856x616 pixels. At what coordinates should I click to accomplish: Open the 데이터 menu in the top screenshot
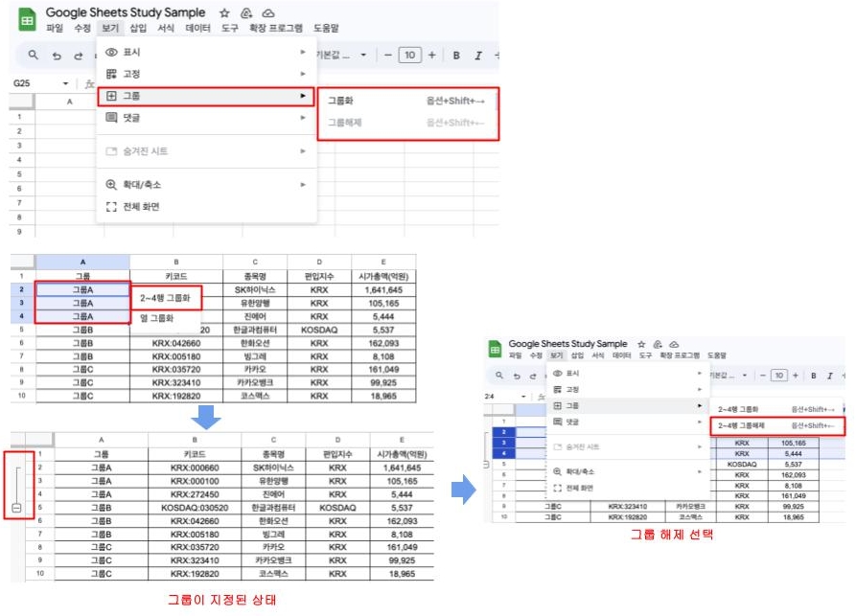point(197,28)
